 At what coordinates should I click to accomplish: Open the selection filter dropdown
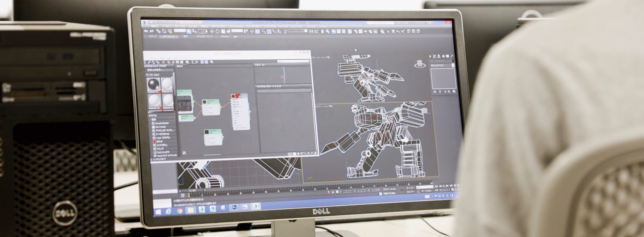click(180, 31)
